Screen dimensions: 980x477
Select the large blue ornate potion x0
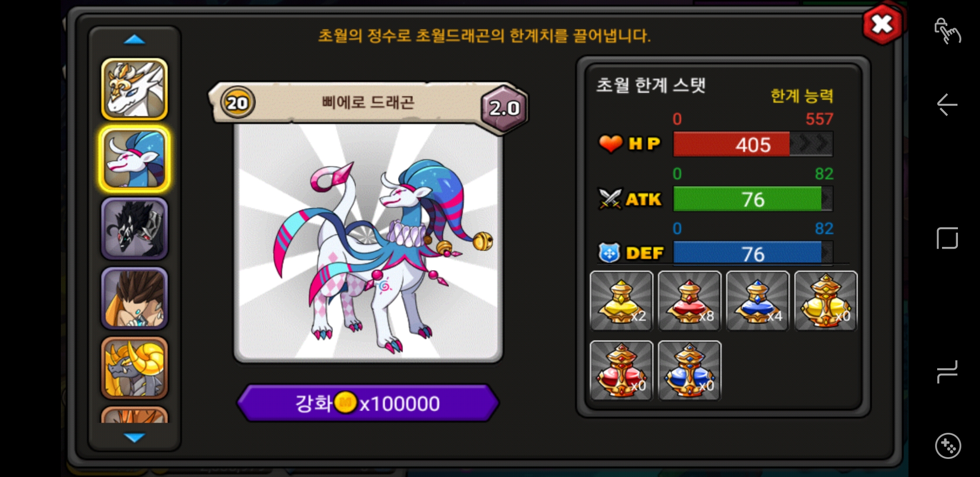tap(690, 371)
